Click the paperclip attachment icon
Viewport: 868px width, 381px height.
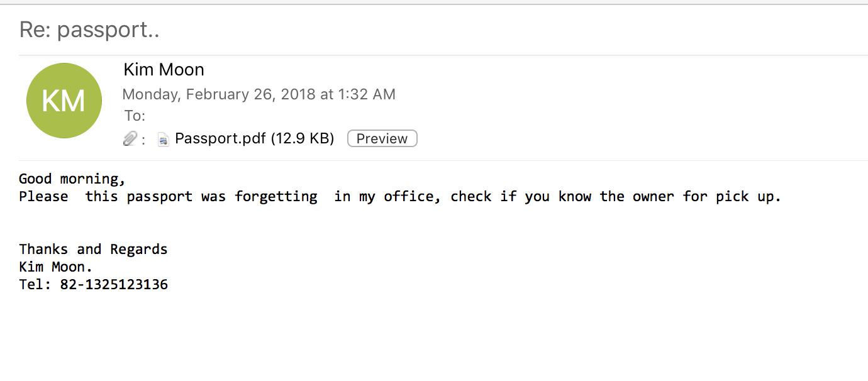click(x=130, y=138)
